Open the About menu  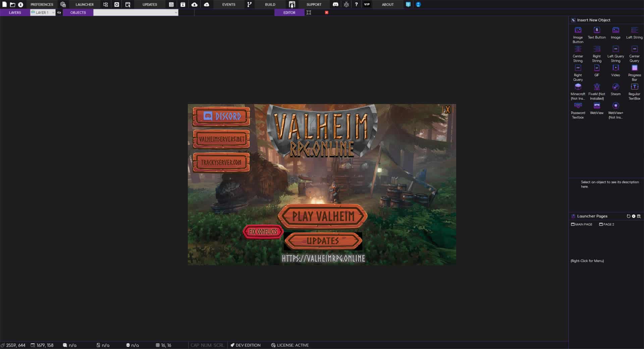387,4
